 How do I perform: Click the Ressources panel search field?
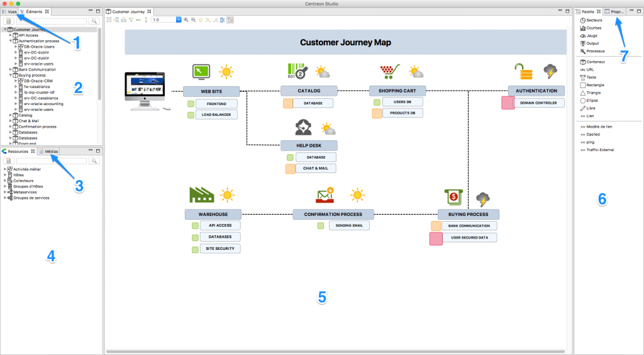(x=52, y=161)
